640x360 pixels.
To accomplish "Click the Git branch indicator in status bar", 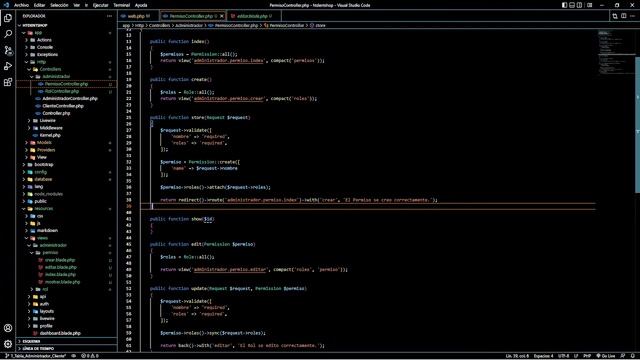I will pos(36,356).
